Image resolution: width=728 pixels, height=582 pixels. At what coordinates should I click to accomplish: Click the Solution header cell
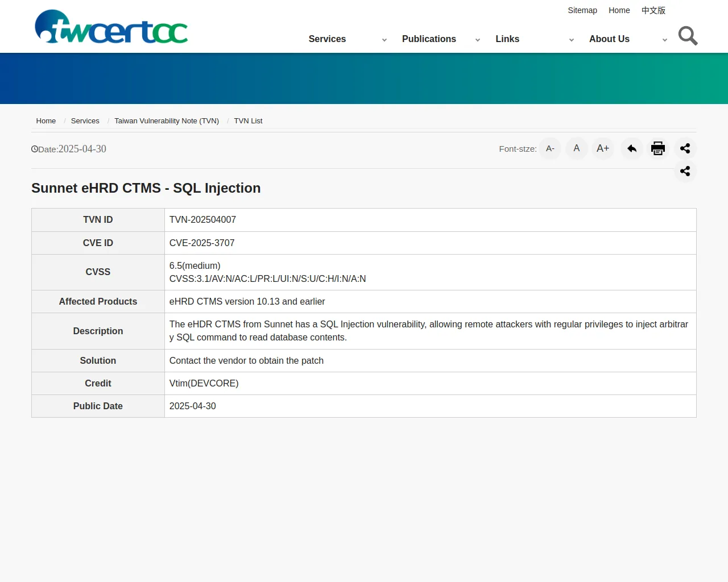98,360
